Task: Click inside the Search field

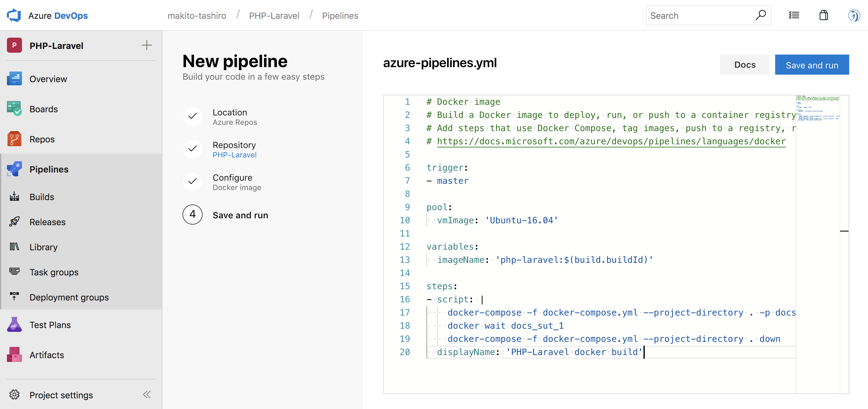Action: point(701,15)
